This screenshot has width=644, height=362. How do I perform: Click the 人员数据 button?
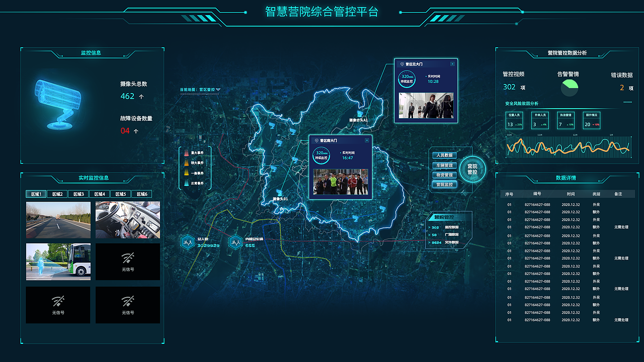coord(444,155)
